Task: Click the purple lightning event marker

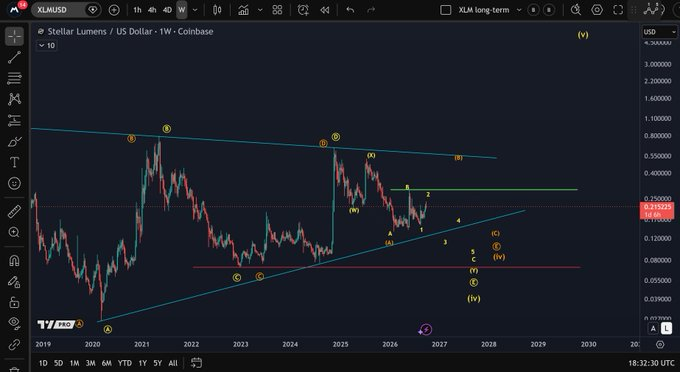Action: point(425,330)
